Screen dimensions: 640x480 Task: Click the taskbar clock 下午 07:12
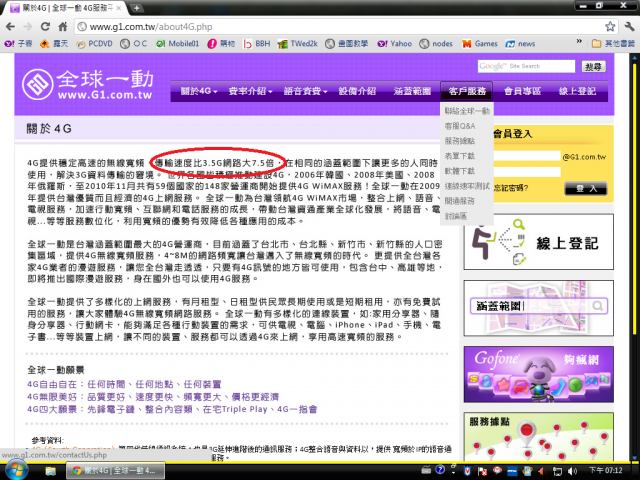605,471
